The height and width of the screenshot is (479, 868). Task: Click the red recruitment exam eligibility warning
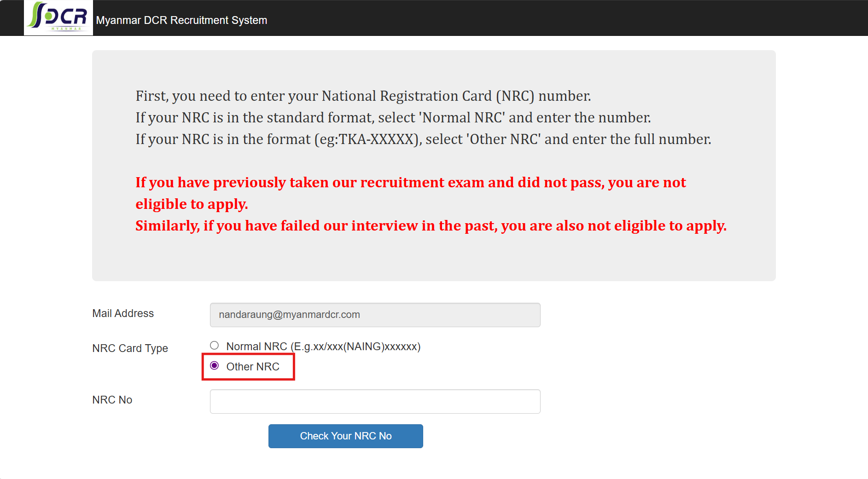click(410, 183)
